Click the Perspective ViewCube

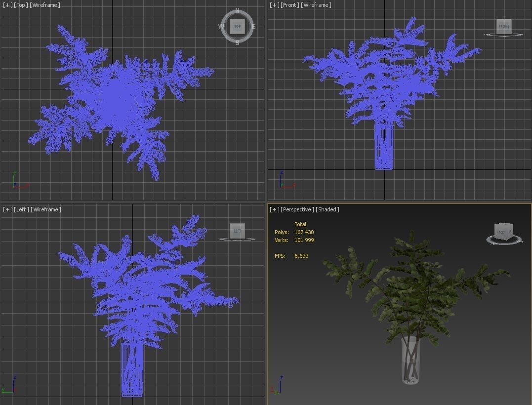click(x=504, y=231)
